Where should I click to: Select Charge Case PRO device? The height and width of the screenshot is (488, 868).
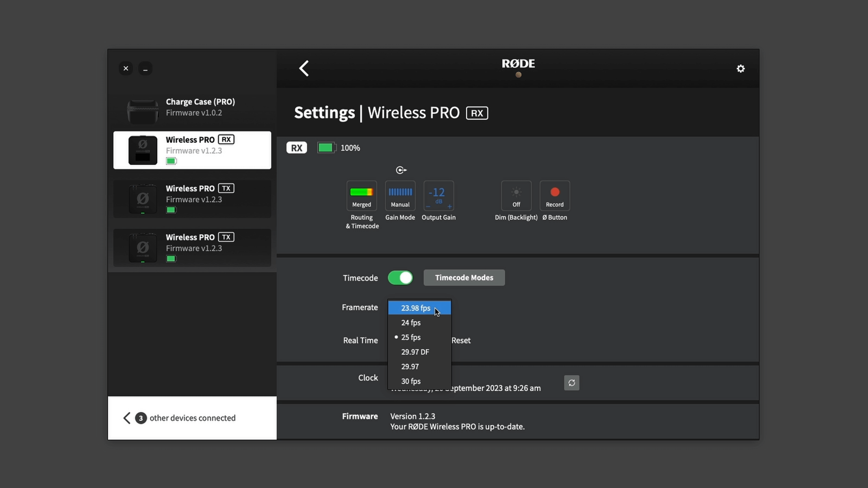coord(192,107)
